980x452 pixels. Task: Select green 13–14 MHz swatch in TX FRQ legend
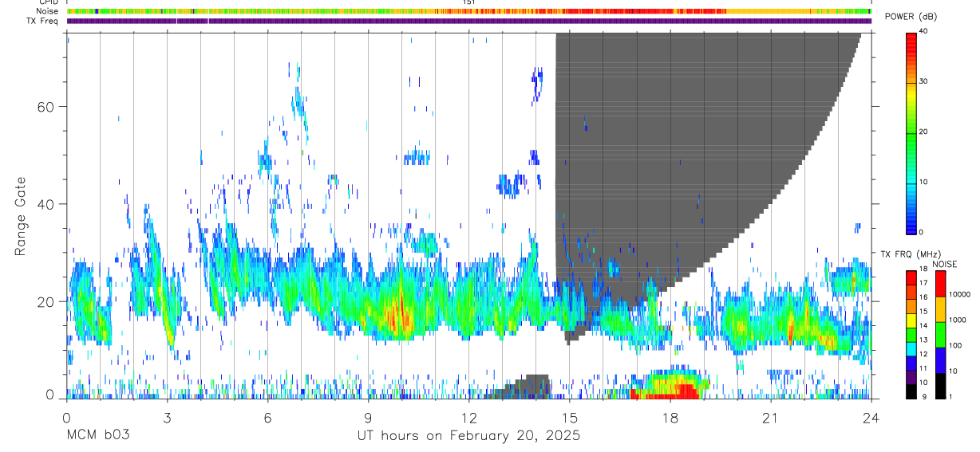click(911, 335)
